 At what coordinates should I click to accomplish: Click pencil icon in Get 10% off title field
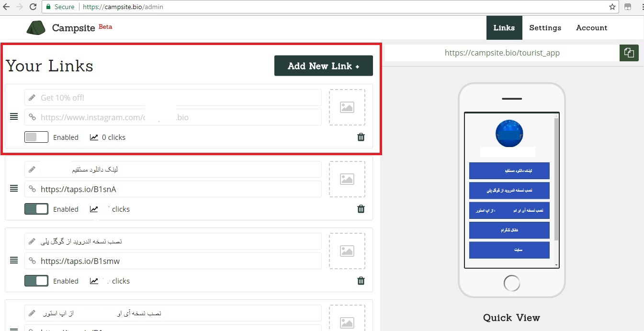[x=32, y=98]
